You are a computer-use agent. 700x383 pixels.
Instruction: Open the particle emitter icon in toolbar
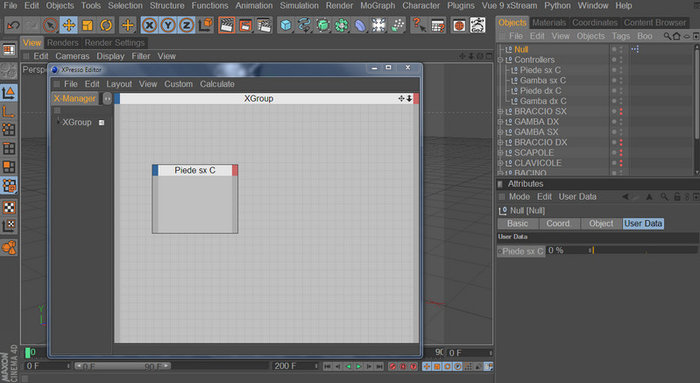pos(397,25)
